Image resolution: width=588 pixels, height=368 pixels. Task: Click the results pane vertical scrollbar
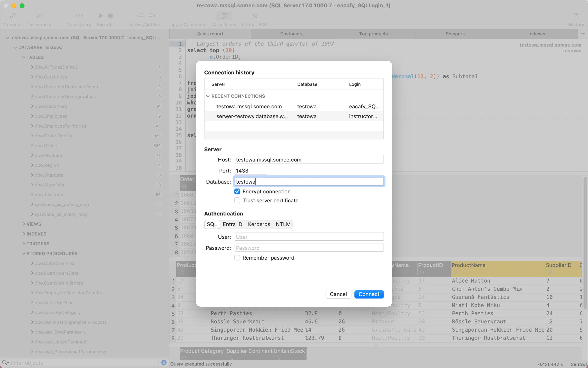click(585, 243)
